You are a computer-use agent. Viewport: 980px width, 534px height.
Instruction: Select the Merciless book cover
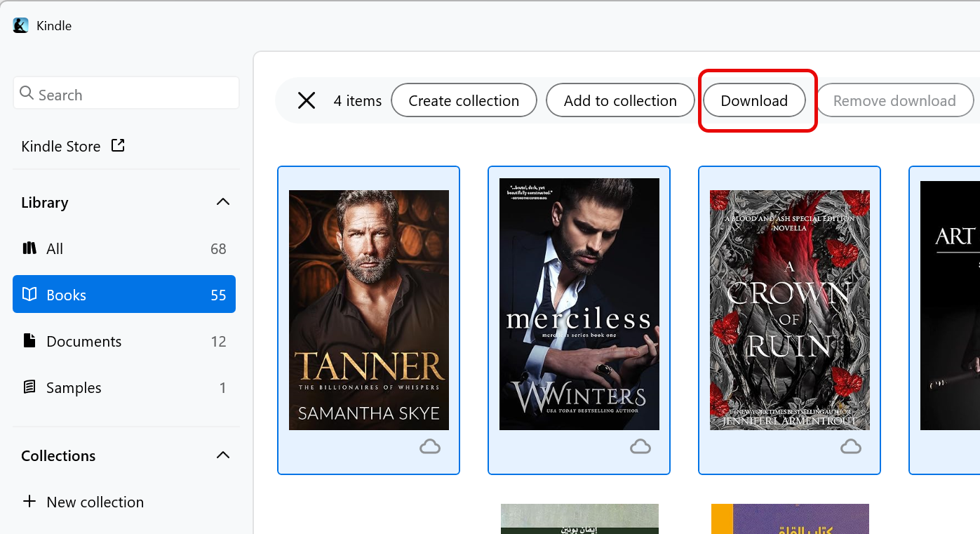(x=579, y=304)
